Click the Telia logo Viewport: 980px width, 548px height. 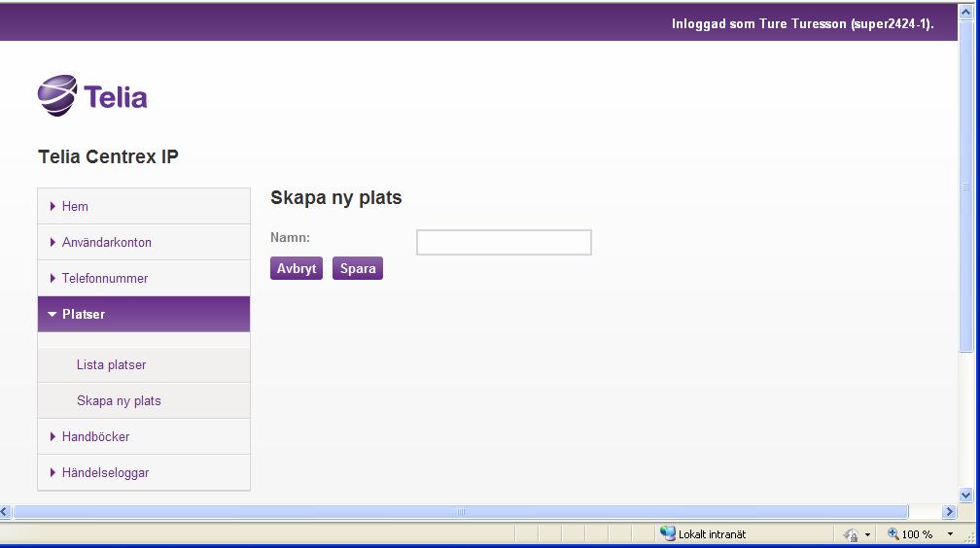pyautogui.click(x=92, y=95)
